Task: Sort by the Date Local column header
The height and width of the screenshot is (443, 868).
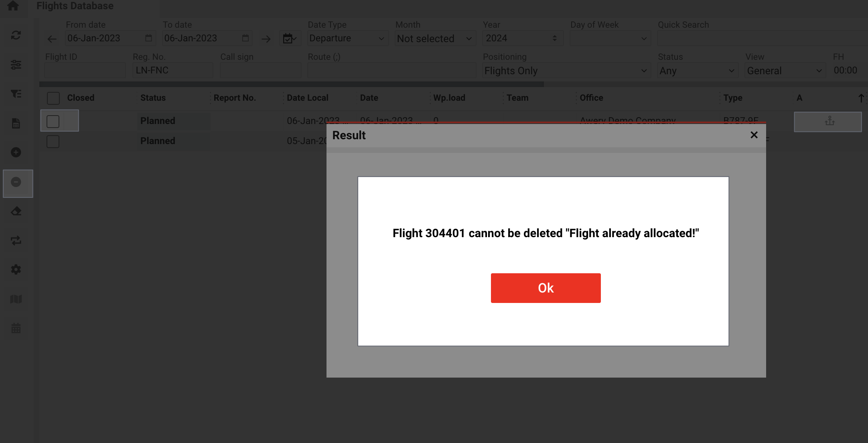Action: click(307, 98)
